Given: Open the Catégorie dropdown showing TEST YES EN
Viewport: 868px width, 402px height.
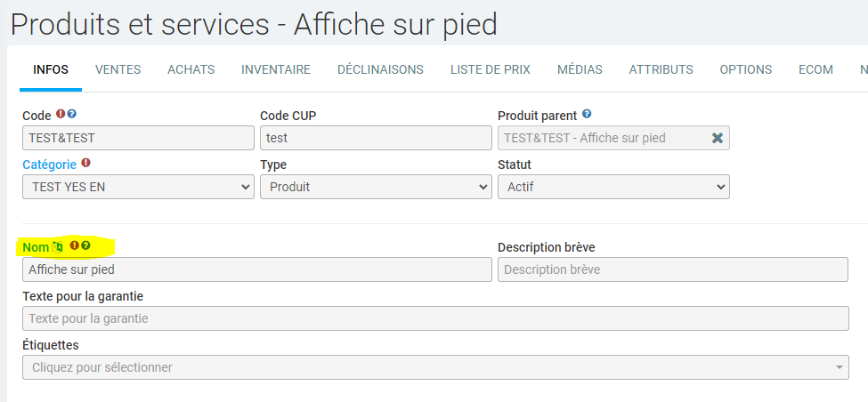Looking at the screenshot, I should [x=138, y=187].
